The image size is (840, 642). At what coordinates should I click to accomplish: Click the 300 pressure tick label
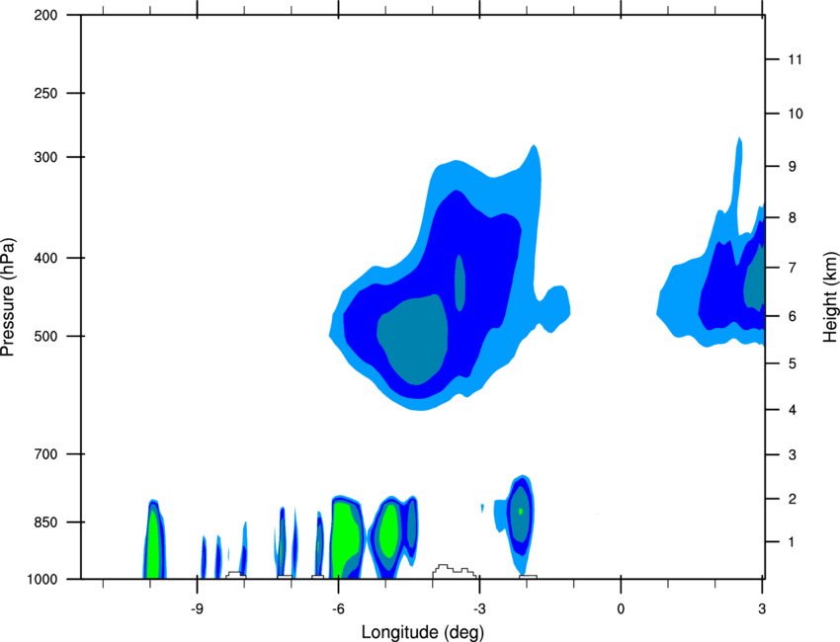[x=45, y=157]
